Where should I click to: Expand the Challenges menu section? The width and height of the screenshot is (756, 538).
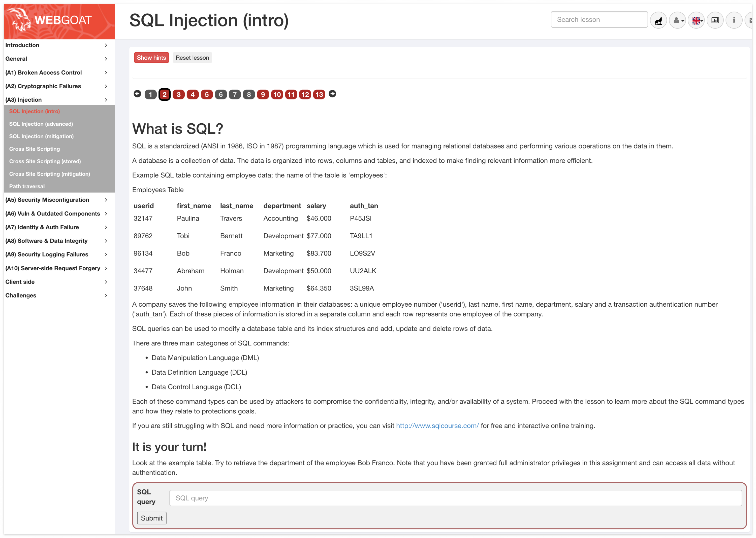56,296
